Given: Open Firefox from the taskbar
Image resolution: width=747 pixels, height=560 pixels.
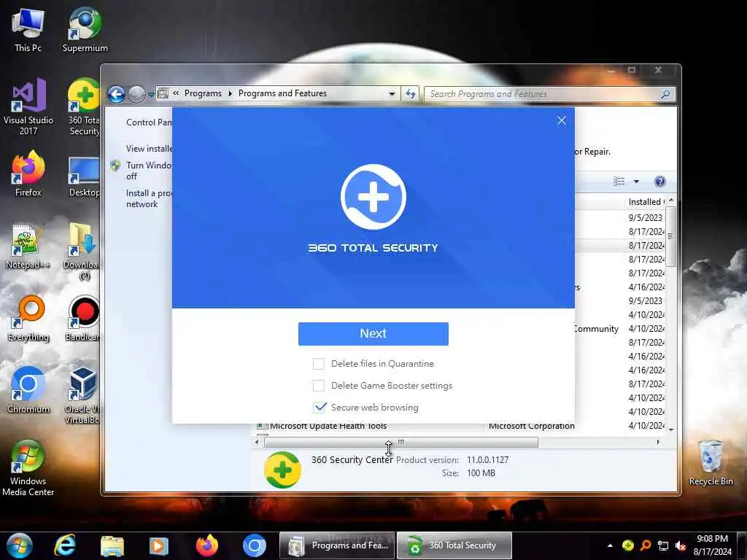Looking at the screenshot, I should (x=206, y=545).
